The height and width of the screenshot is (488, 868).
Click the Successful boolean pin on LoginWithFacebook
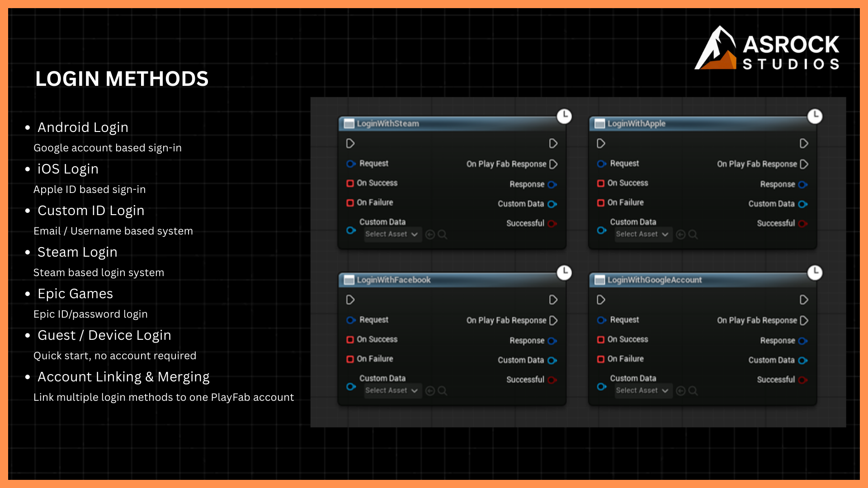click(x=552, y=380)
